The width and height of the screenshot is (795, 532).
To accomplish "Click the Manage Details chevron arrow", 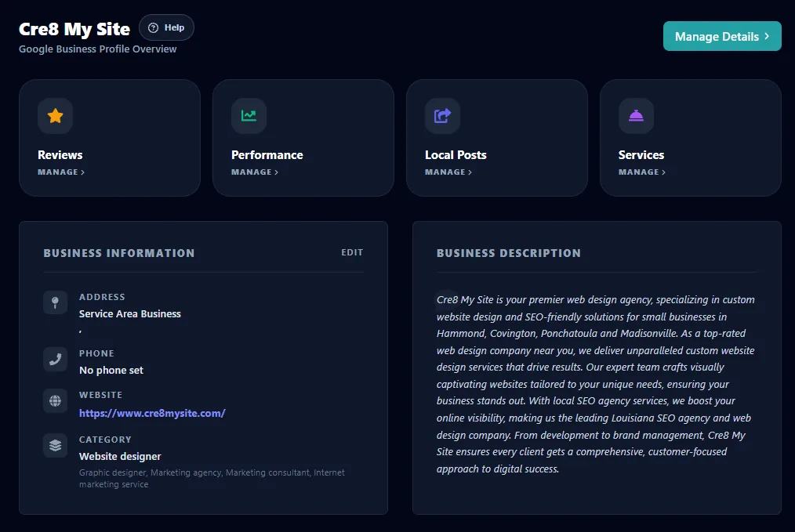I will click(x=767, y=37).
